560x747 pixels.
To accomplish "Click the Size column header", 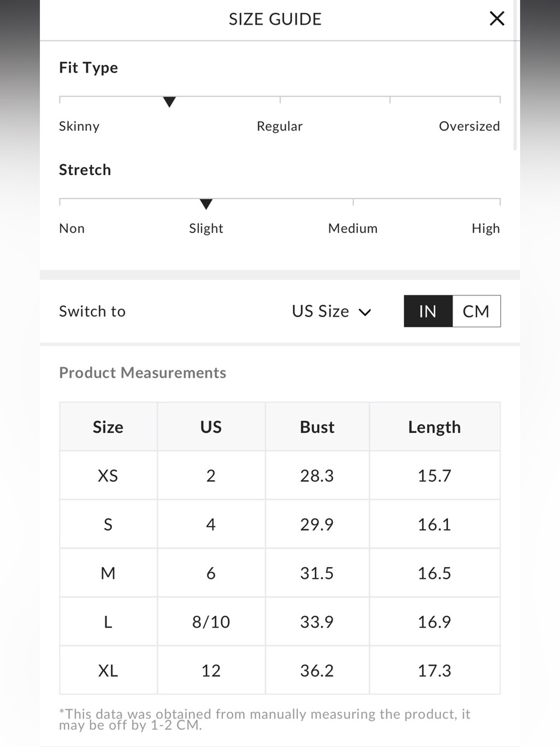I will (108, 426).
